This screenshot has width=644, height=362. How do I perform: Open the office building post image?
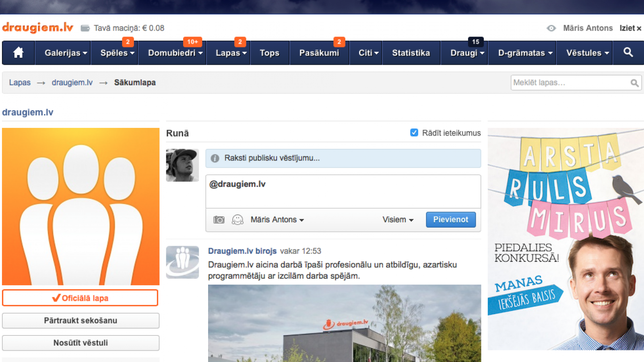tap(345, 323)
